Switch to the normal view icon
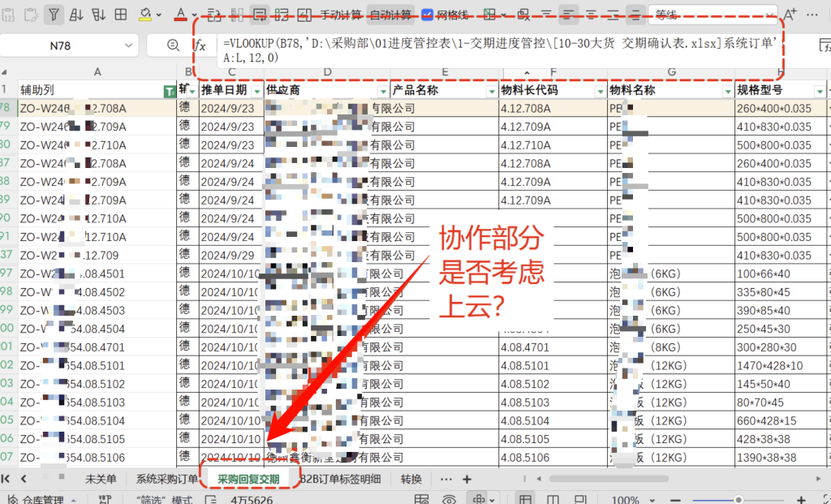The width and height of the screenshot is (831, 504). click(x=526, y=499)
